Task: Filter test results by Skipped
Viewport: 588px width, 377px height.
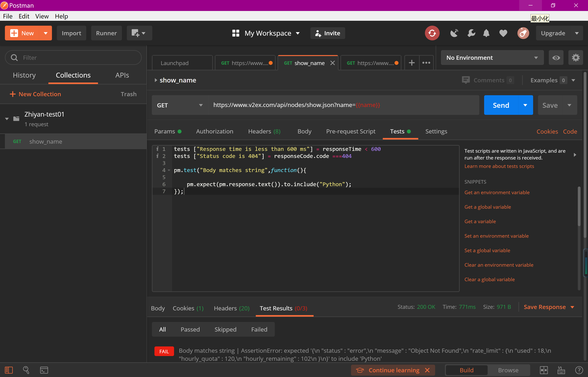Action: click(x=225, y=329)
